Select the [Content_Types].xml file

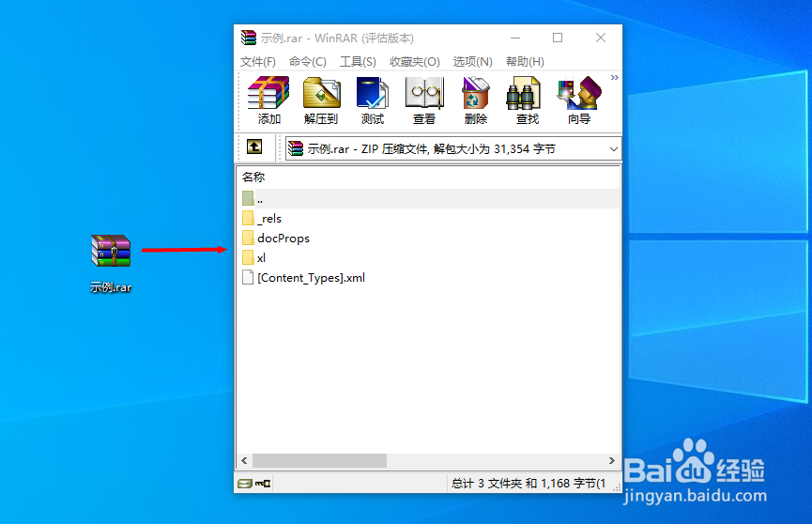coord(303,278)
